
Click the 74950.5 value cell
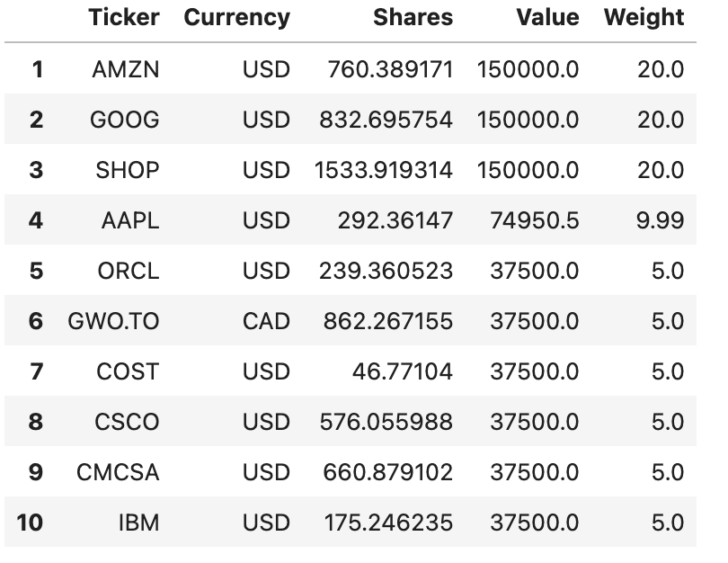tap(534, 220)
